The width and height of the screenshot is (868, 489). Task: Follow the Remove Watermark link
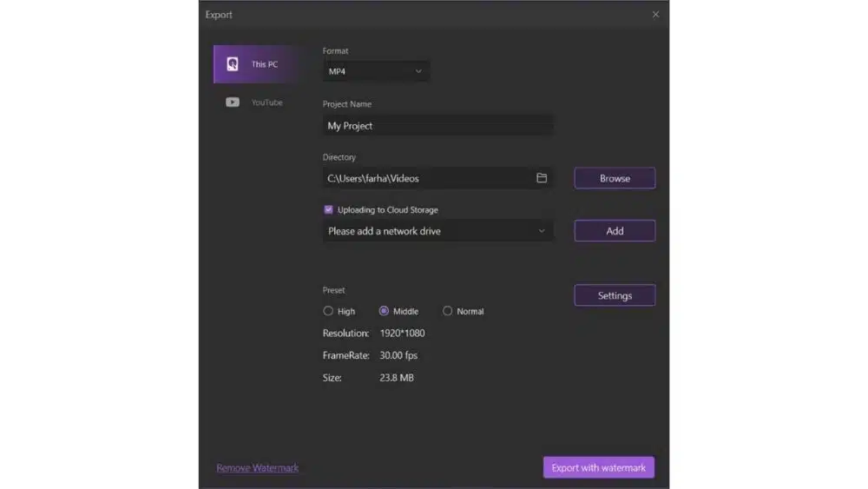[x=257, y=468]
